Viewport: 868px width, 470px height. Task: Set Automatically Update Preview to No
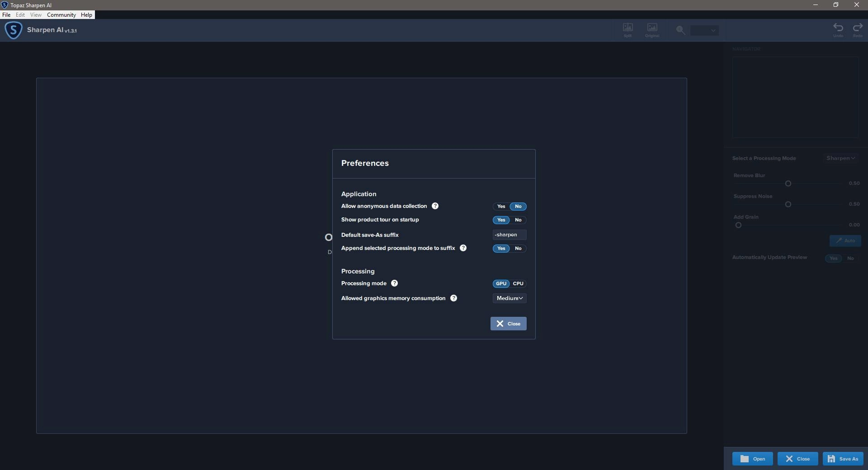(850, 258)
